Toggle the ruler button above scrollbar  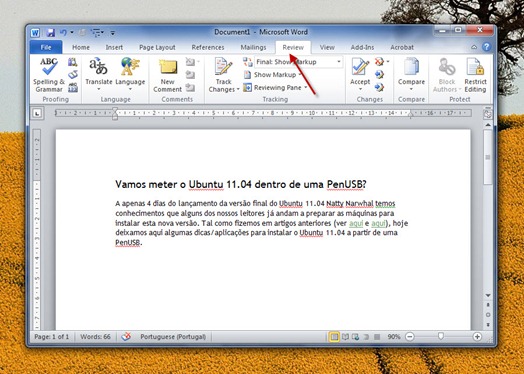point(488,114)
